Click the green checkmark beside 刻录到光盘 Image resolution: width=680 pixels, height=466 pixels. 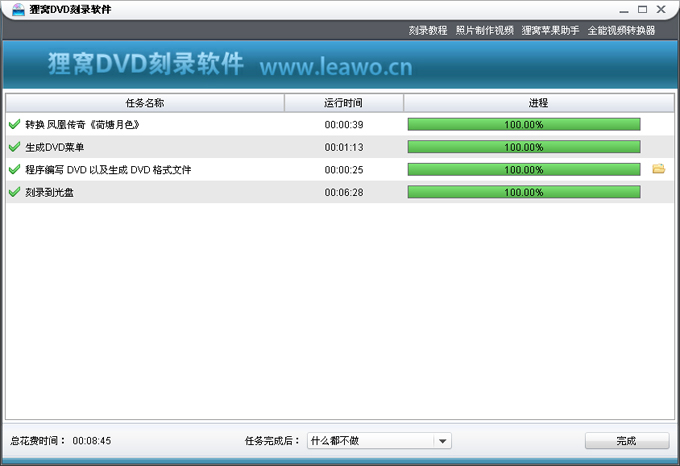14,192
